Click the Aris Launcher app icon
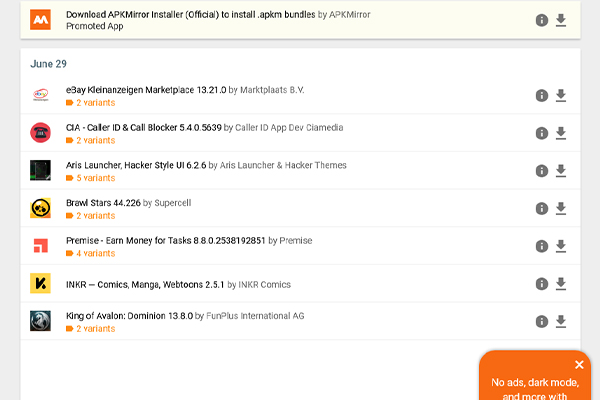Image resolution: width=600 pixels, height=400 pixels. [40, 170]
